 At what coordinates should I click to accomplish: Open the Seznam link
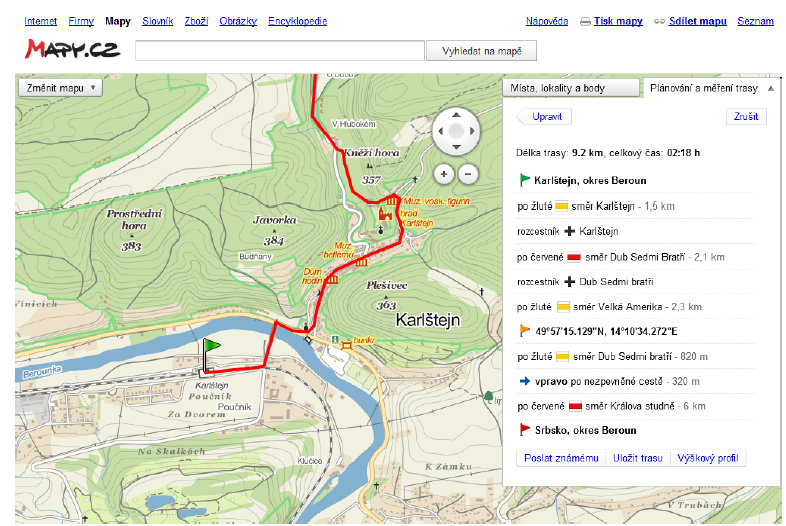coord(755,21)
